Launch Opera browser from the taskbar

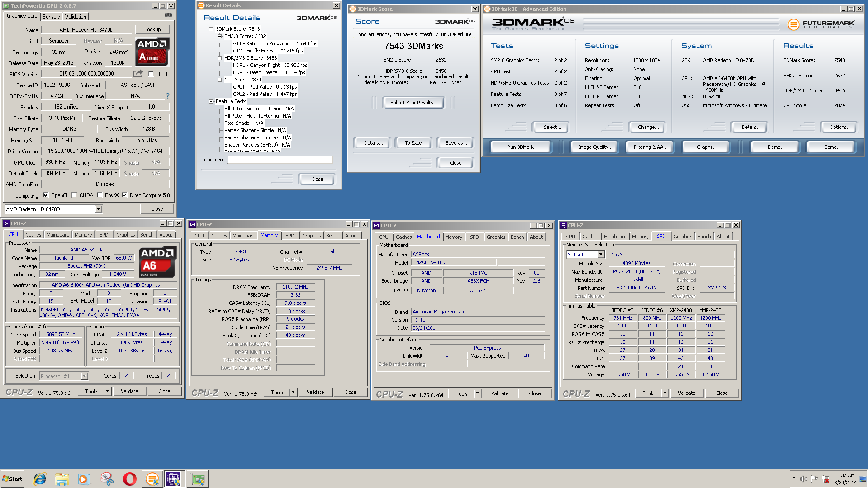coord(129,479)
